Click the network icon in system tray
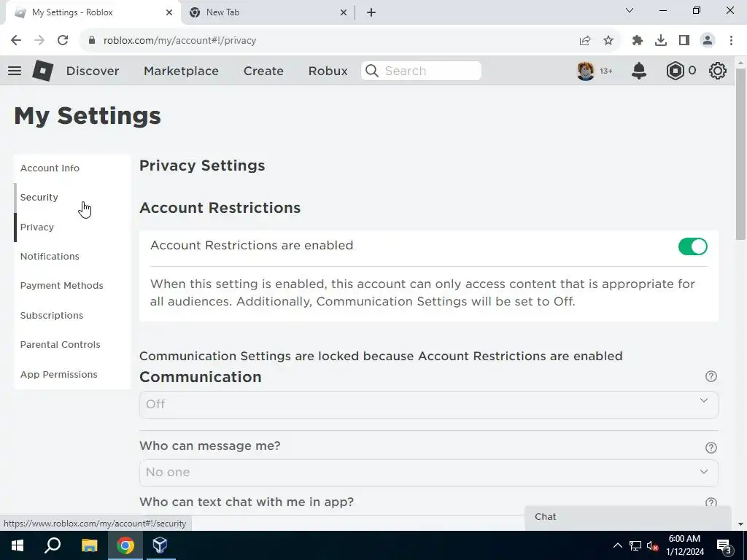 (x=635, y=545)
